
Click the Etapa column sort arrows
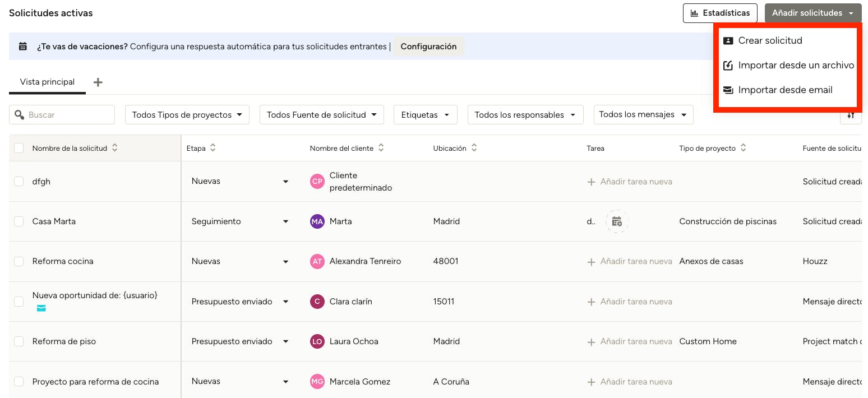point(213,148)
